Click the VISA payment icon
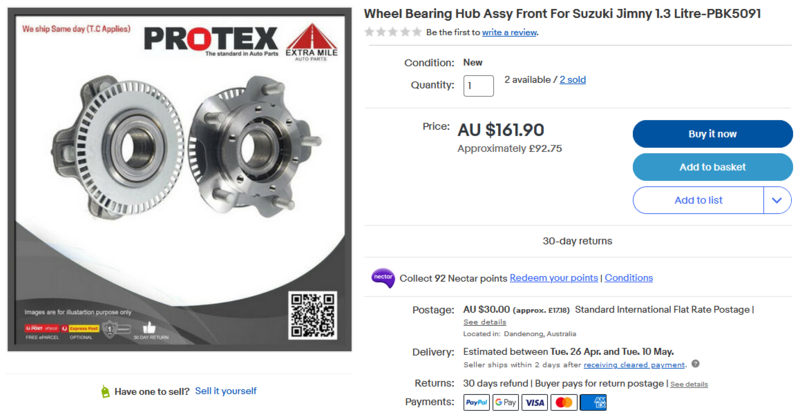Image resolution: width=800 pixels, height=419 pixels. tap(535, 403)
